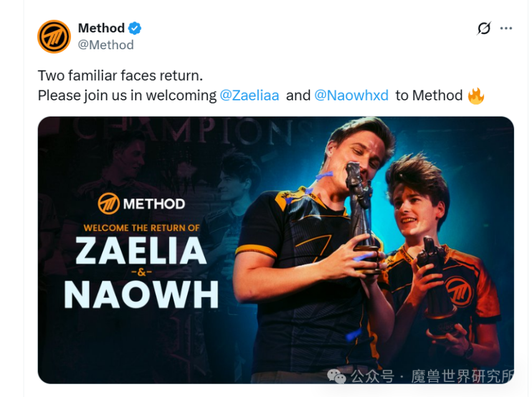The height and width of the screenshot is (397, 532).
Task: Click the 'Two familiar faces return.' text
Action: pos(120,75)
